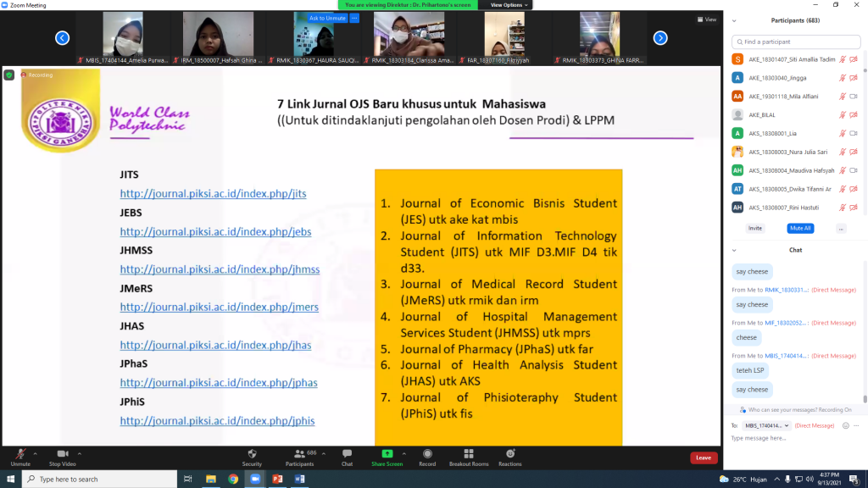This screenshot has width=868, height=488.
Task: Click RMIK_1830331 recipient link in chat
Action: pos(787,290)
